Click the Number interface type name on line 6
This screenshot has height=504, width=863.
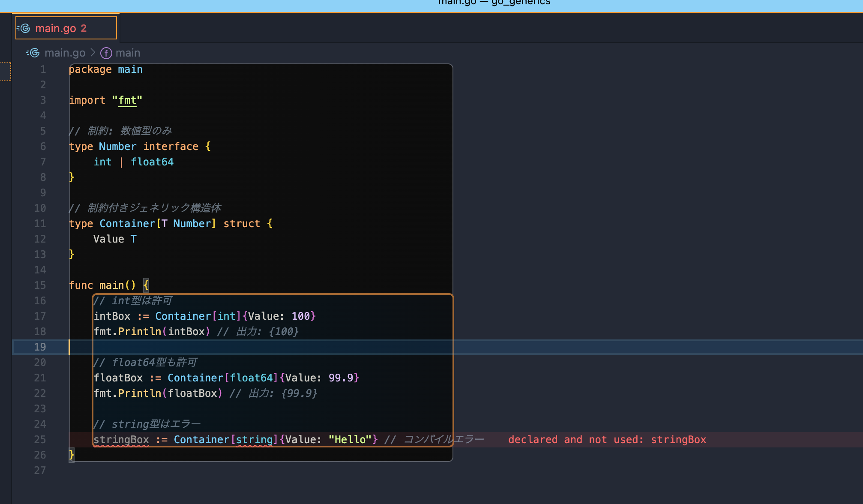pos(117,147)
